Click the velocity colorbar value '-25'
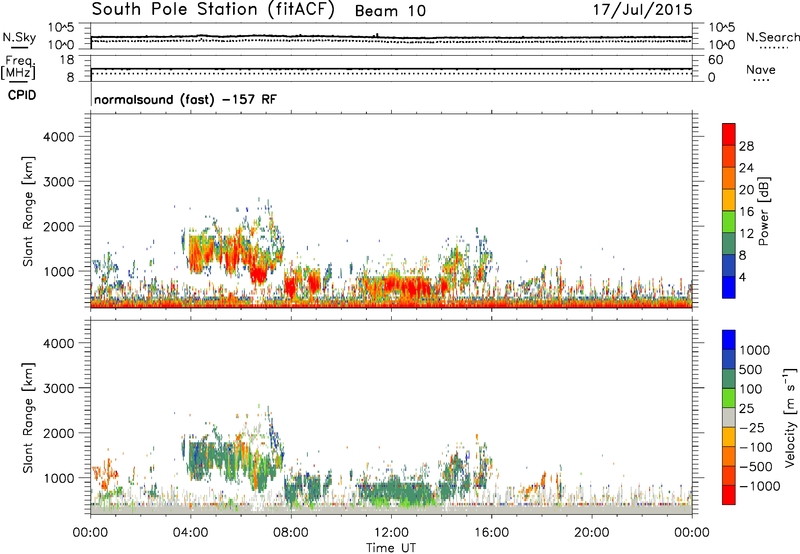Viewport: 800px width, 554px height. tap(752, 428)
